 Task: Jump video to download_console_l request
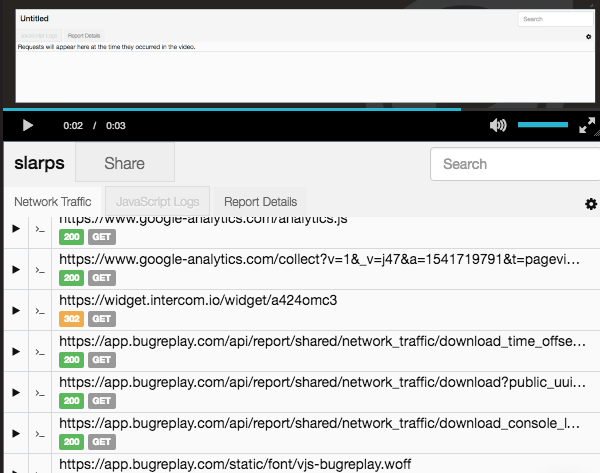pos(16,433)
